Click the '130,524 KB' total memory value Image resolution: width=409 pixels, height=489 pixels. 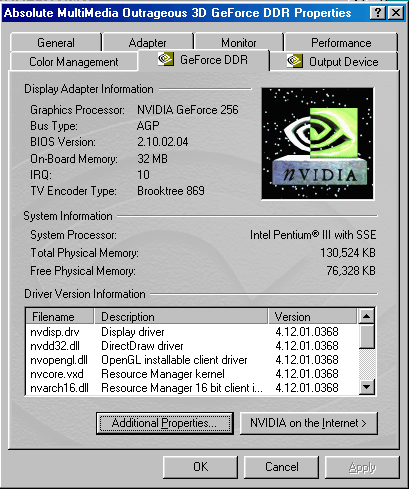tap(348, 253)
